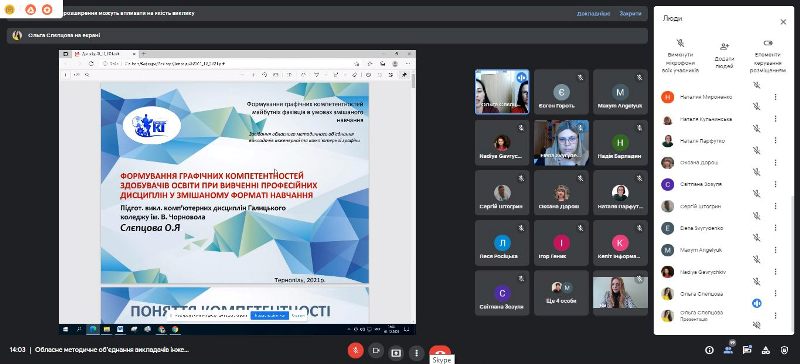Open host controls shield icon
This screenshot has width=800, height=364.
pyautogui.click(x=785, y=350)
